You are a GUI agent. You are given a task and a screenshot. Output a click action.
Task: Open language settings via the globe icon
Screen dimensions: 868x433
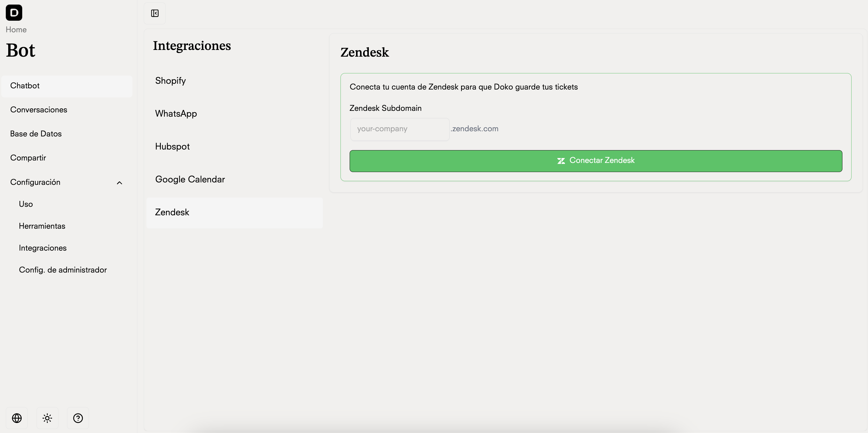pos(16,418)
